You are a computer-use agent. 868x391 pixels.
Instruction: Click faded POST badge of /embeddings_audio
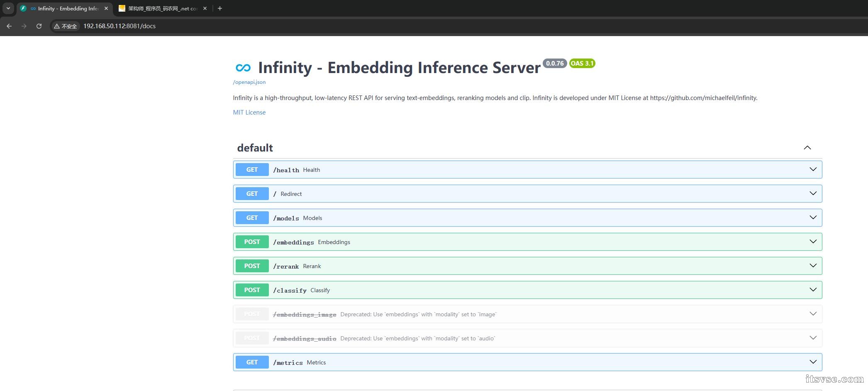coord(252,338)
